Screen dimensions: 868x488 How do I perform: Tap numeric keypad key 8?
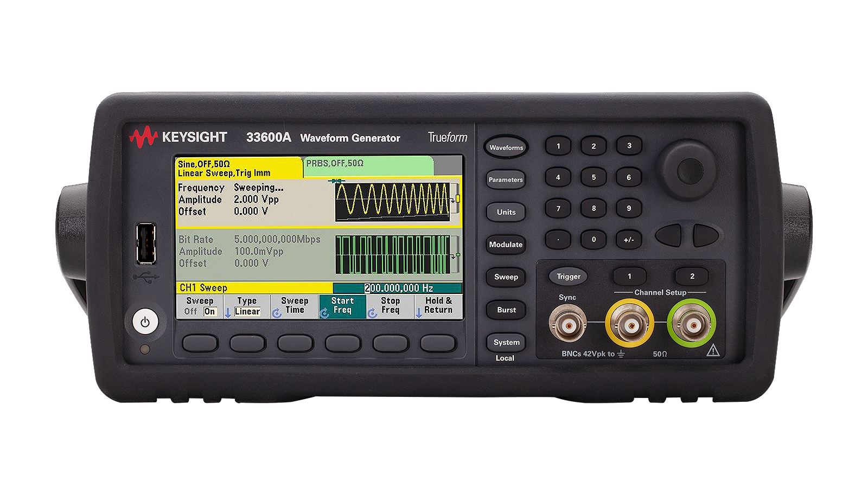593,208
